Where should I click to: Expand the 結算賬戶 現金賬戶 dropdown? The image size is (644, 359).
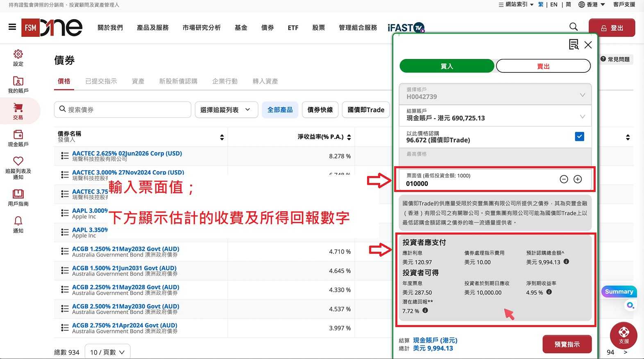pyautogui.click(x=495, y=115)
